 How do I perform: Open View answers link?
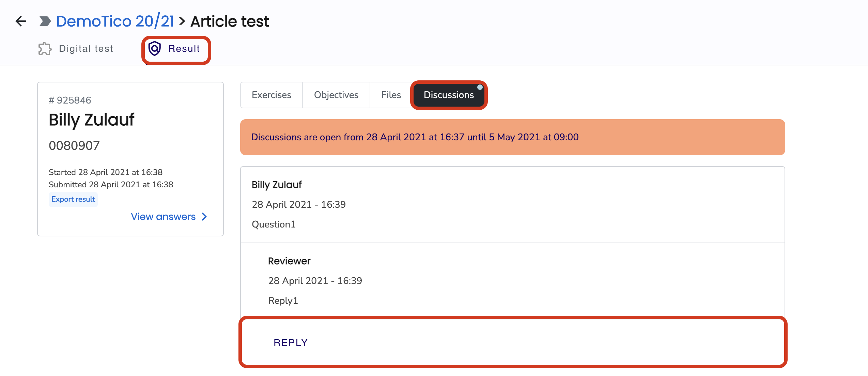[169, 217]
